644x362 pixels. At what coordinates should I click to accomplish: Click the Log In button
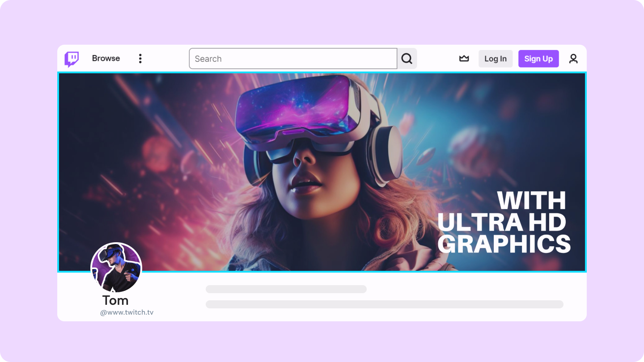coord(496,58)
